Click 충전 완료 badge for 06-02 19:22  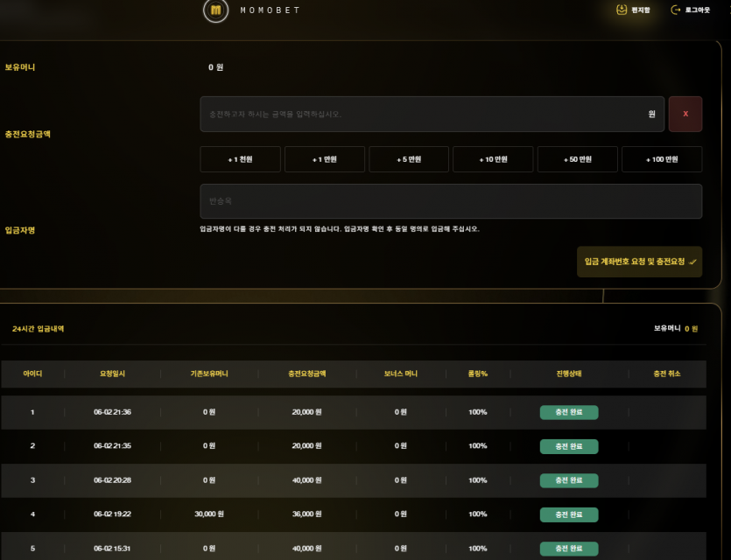(569, 514)
